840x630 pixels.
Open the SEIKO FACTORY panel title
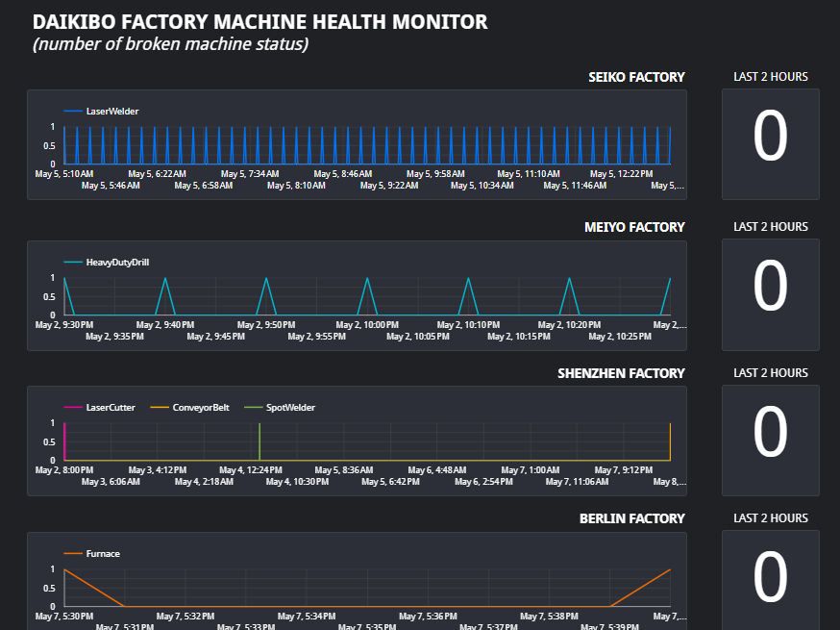click(x=636, y=77)
